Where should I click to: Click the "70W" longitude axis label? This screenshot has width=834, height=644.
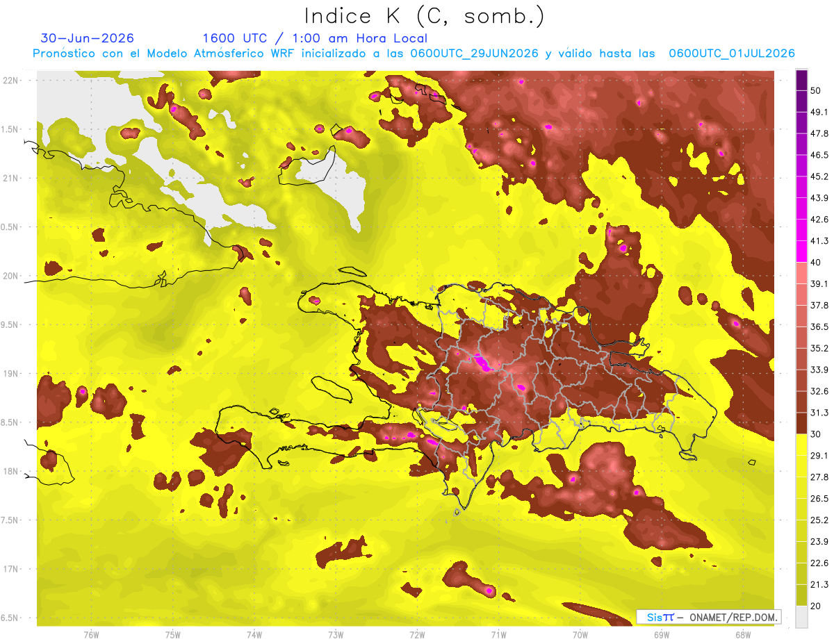pos(580,635)
